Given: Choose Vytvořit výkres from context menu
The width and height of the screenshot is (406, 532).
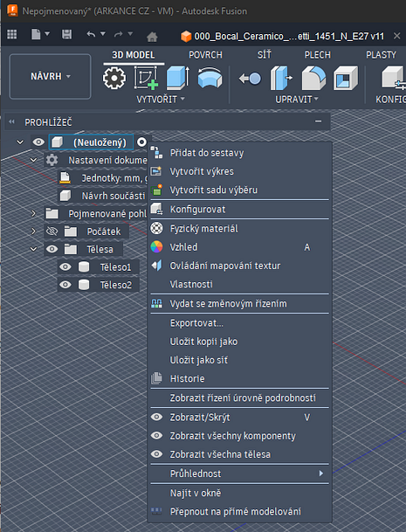Looking at the screenshot, I should (239, 171).
